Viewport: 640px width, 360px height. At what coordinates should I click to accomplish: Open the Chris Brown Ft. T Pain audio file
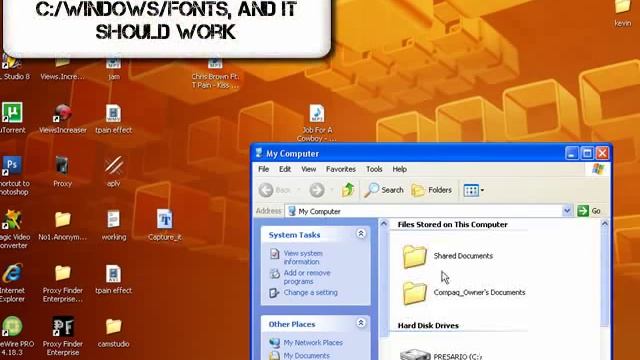215,63
